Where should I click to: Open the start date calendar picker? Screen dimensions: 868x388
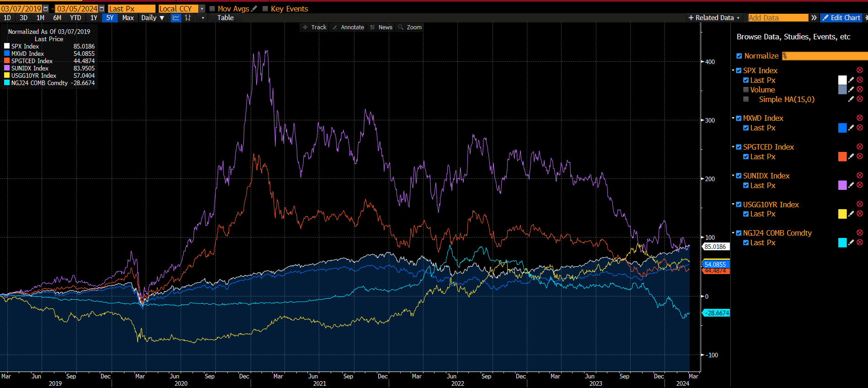(46, 9)
